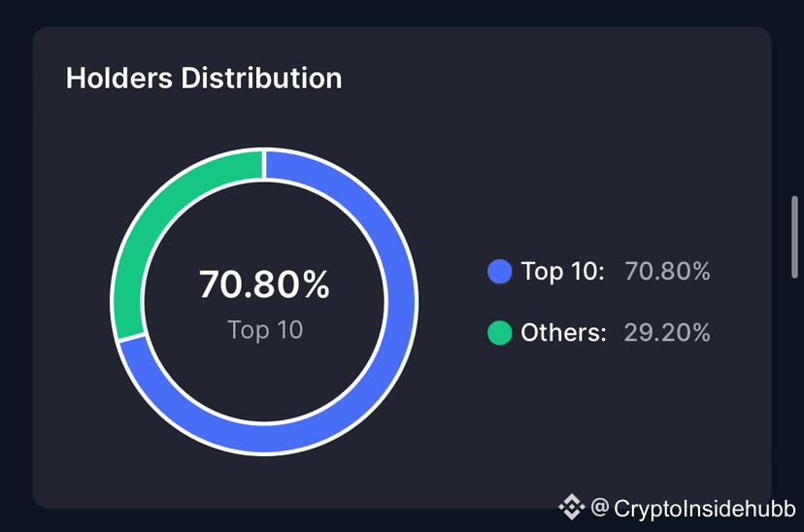The width and height of the screenshot is (804, 532).
Task: Click the gray Top 10 caption inside the donut
Action: [265, 330]
